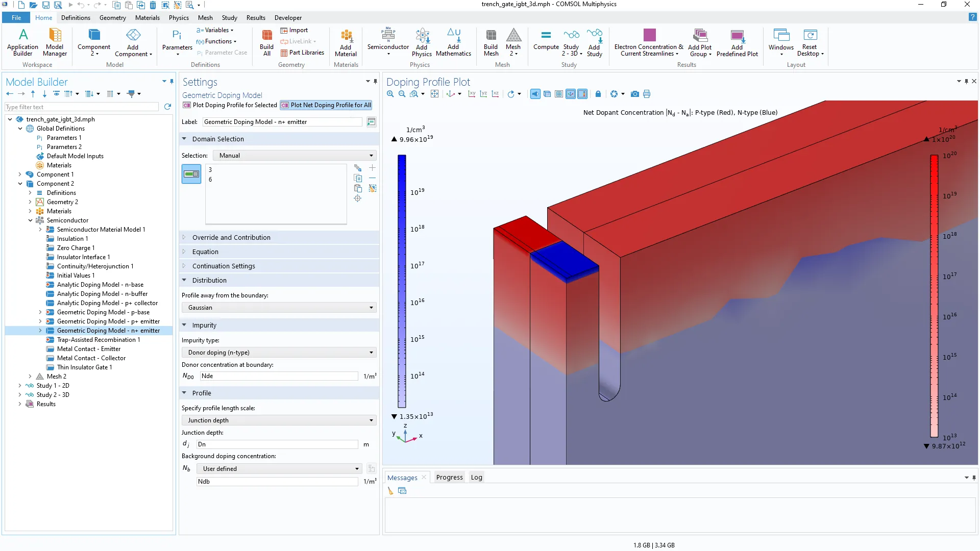Expand the Override and Contribution section
The width and height of the screenshot is (980, 551).
pyautogui.click(x=231, y=237)
